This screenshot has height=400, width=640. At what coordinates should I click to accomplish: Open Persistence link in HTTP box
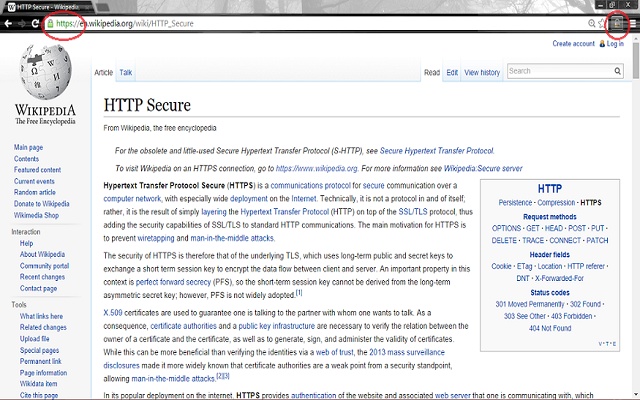pos(515,202)
